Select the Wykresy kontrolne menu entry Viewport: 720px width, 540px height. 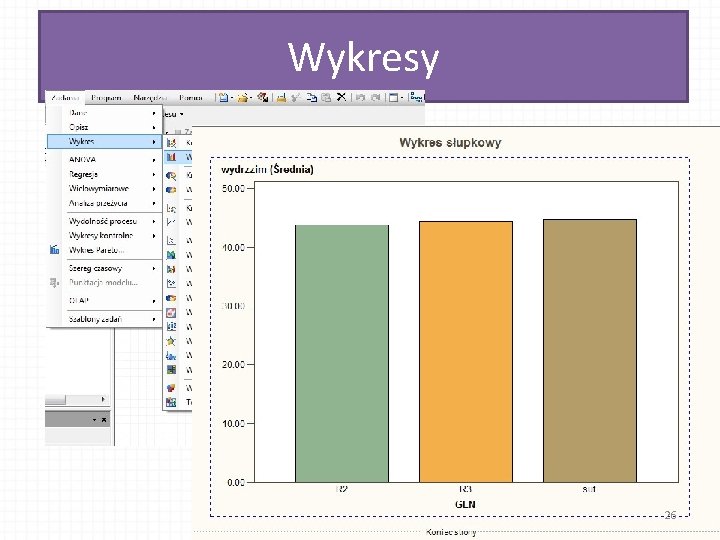coord(105,235)
